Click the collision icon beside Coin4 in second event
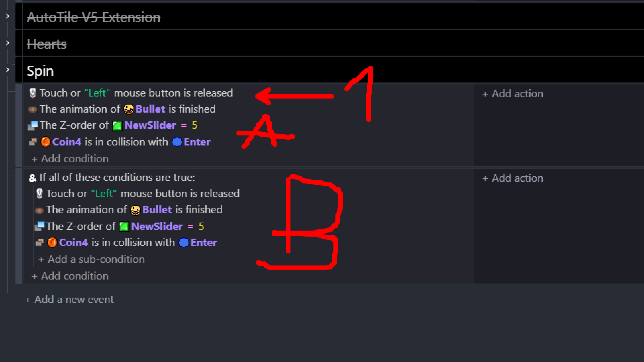This screenshot has width=644, height=362. [x=39, y=242]
